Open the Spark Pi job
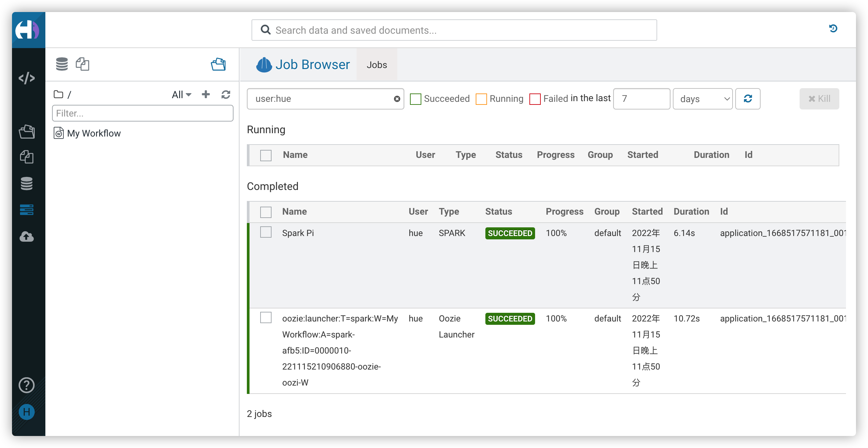 [x=298, y=233]
